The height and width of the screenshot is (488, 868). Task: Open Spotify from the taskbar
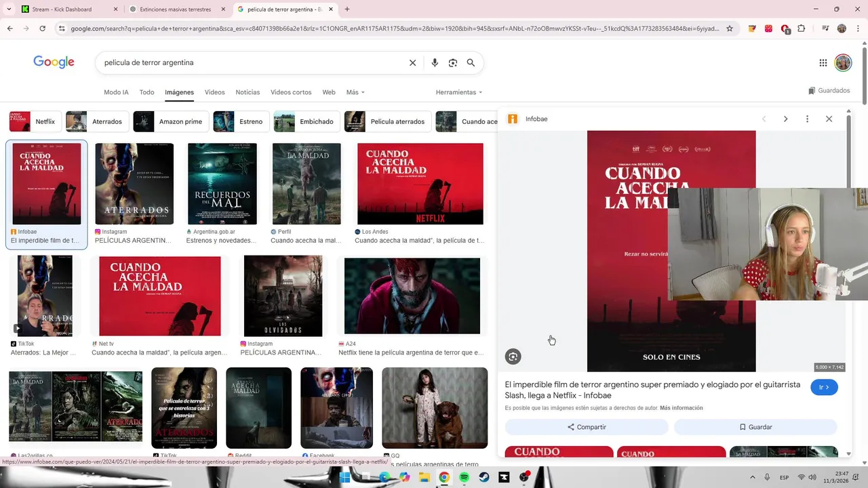[464, 477]
